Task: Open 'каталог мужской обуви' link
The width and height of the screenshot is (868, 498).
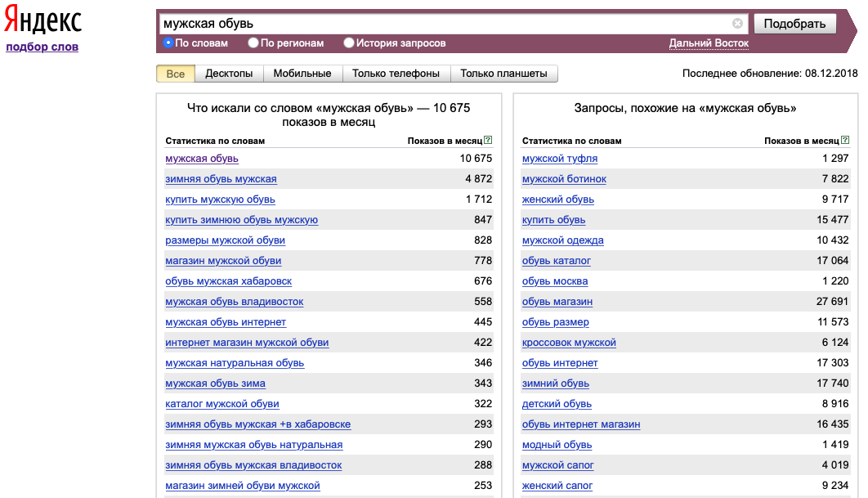Action: (222, 404)
